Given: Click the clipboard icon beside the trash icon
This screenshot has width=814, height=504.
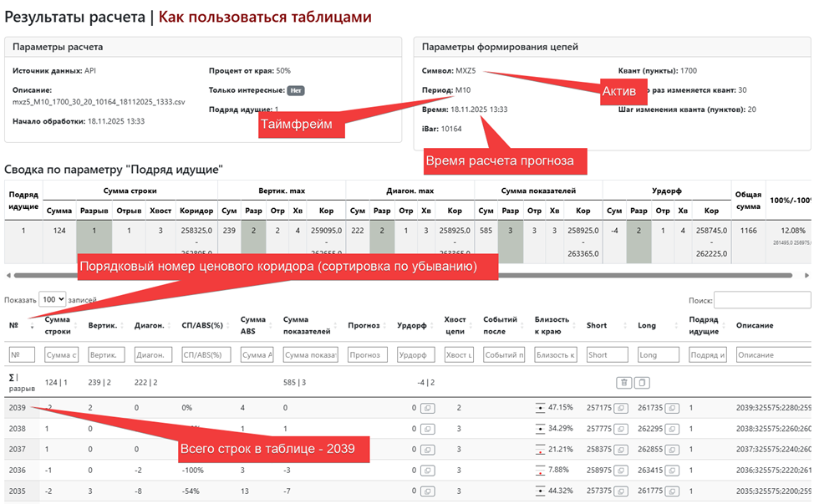Looking at the screenshot, I should 642,382.
